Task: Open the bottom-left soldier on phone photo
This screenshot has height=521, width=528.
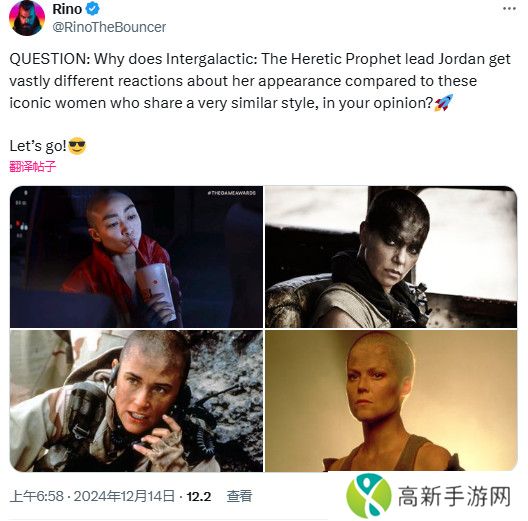Action: [136, 401]
